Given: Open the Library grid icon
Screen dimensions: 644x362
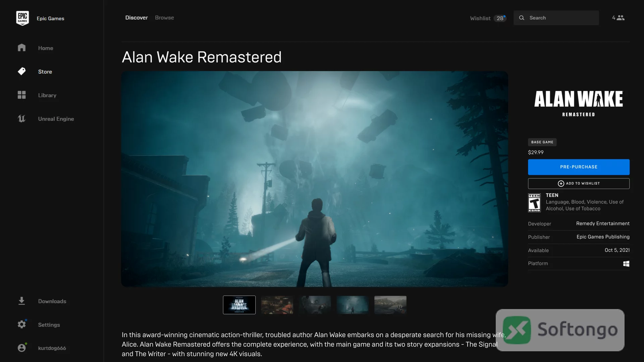Looking at the screenshot, I should coord(22,95).
